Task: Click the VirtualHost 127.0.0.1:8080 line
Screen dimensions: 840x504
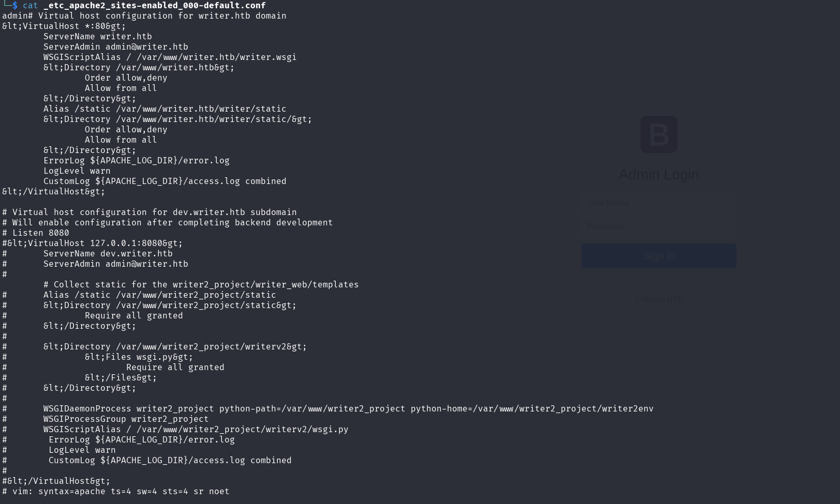Action: point(92,243)
